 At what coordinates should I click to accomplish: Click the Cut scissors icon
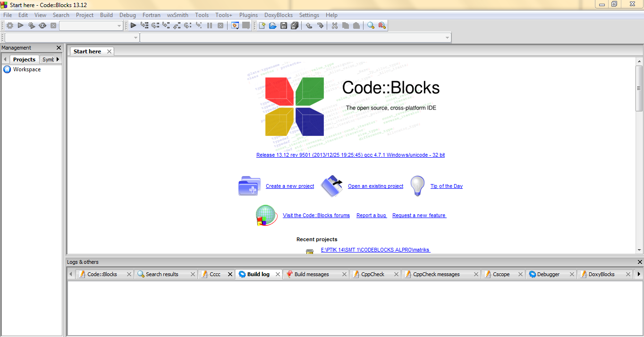point(335,25)
